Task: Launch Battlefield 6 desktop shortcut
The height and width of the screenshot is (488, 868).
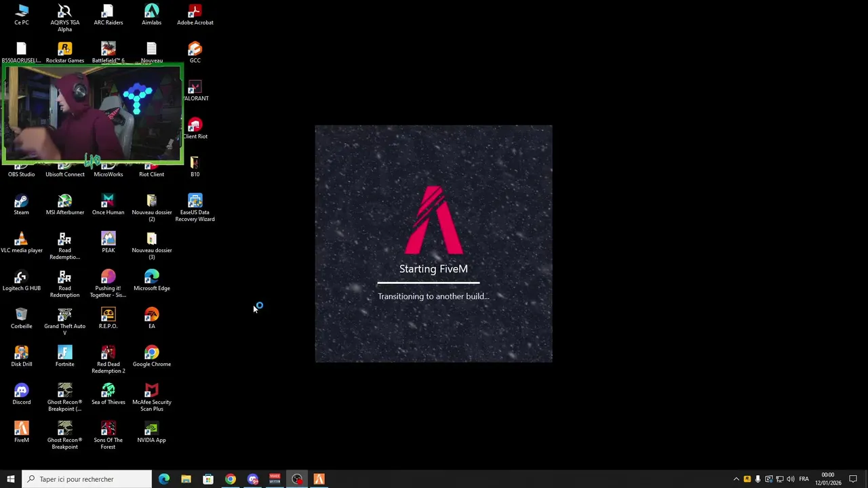Action: (108, 53)
